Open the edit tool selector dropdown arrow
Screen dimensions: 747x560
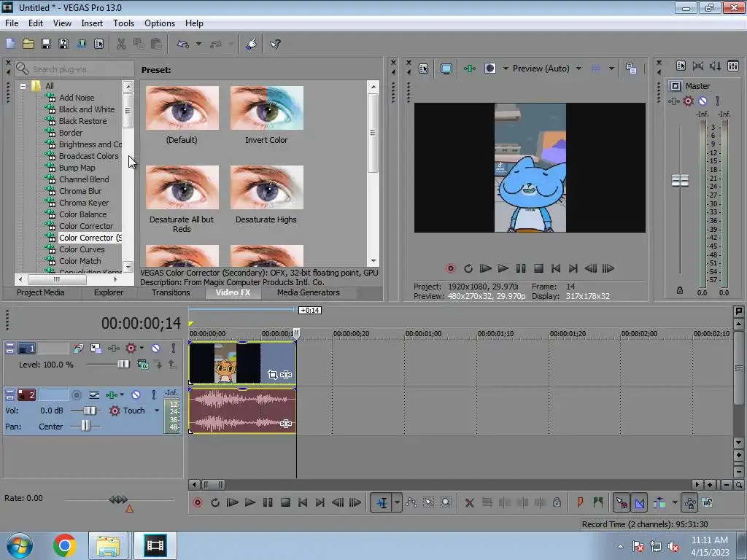[x=397, y=502]
